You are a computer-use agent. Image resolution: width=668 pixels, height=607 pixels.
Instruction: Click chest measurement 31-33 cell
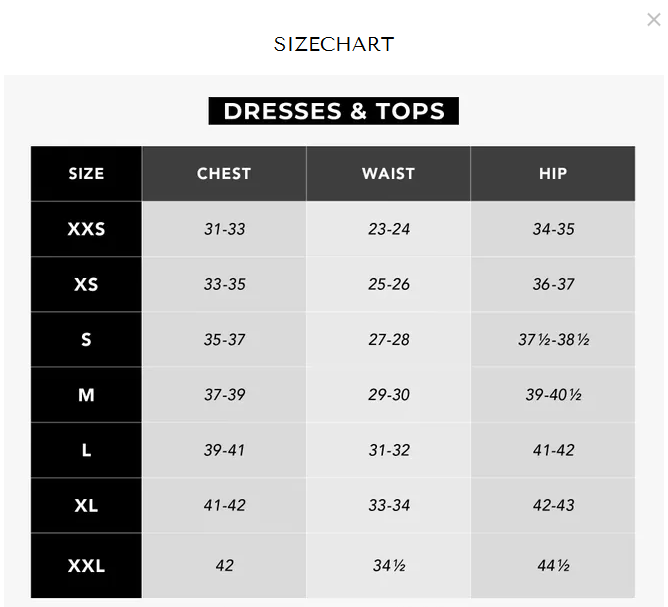point(224,229)
